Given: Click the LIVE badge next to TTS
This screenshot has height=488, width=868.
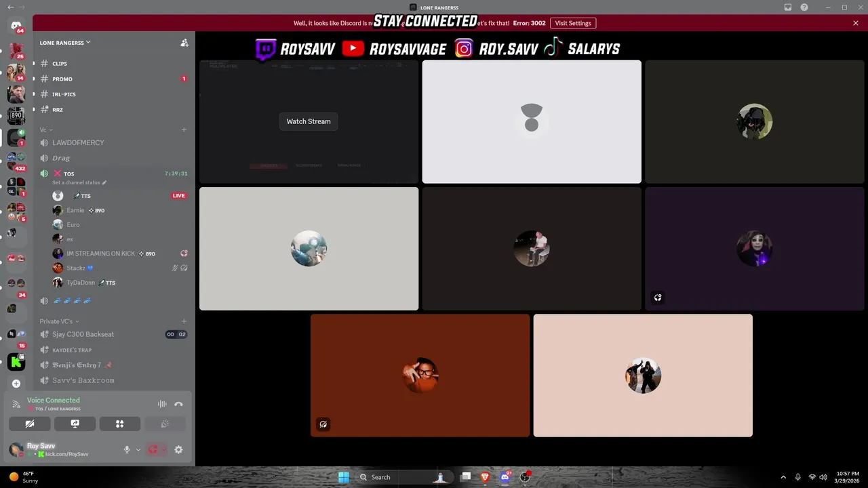Looking at the screenshot, I should coord(179,196).
